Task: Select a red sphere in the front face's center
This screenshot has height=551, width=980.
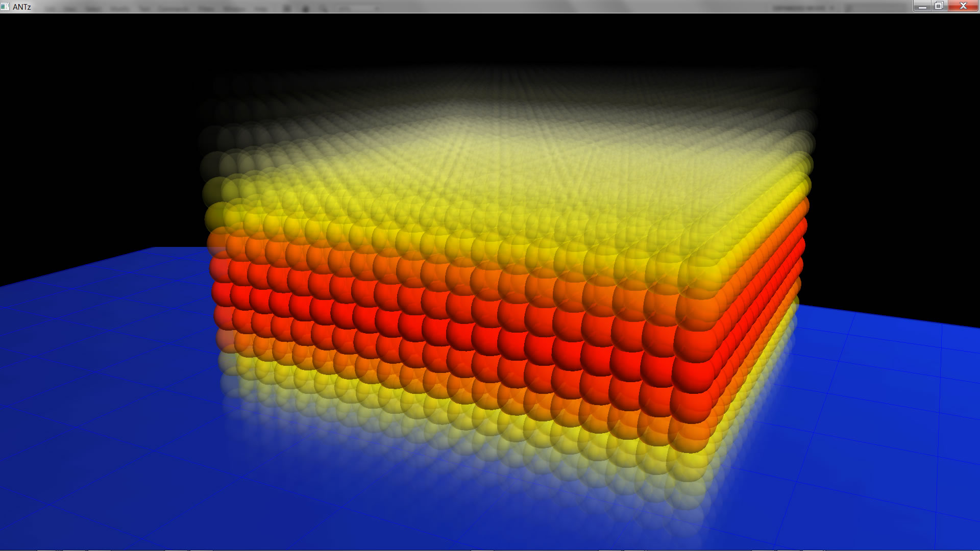Action: click(x=459, y=334)
